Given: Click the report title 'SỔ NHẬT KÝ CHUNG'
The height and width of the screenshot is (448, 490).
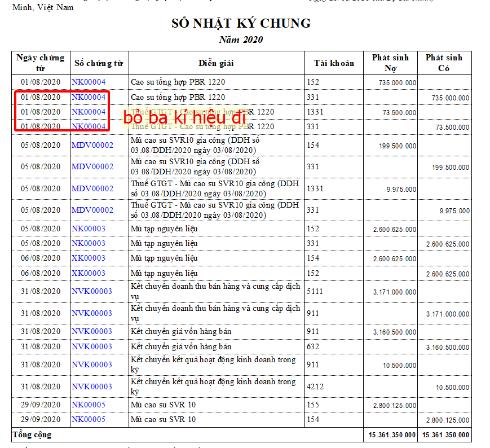Looking at the screenshot, I should (x=241, y=23).
